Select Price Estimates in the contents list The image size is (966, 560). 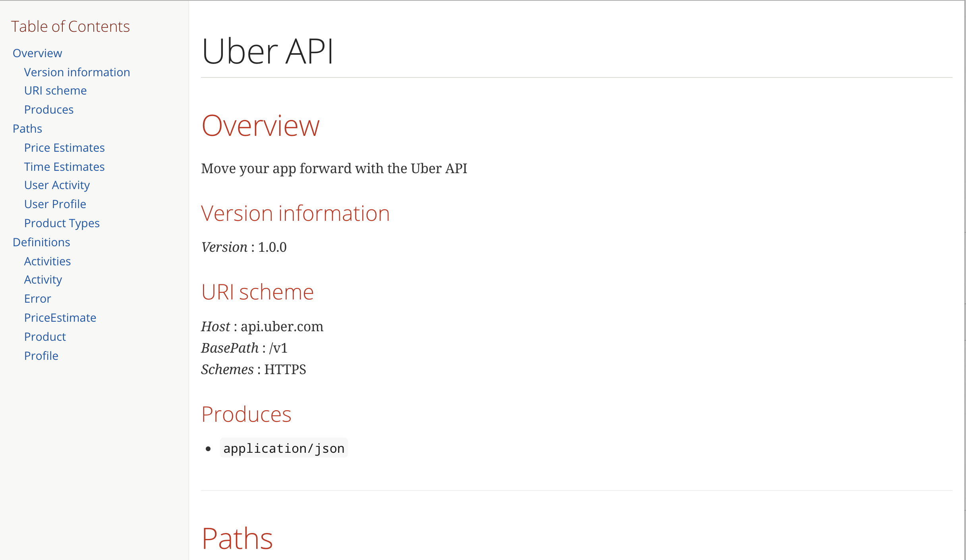click(64, 147)
